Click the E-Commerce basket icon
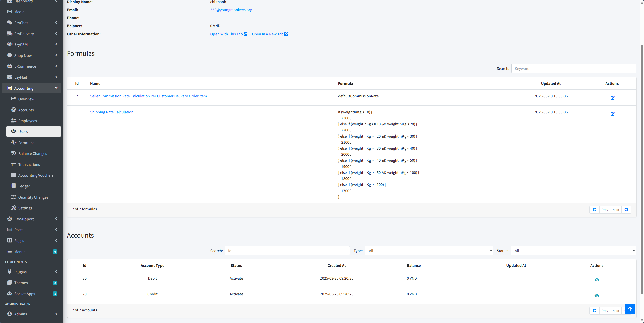This screenshot has height=323, width=644. [10, 66]
